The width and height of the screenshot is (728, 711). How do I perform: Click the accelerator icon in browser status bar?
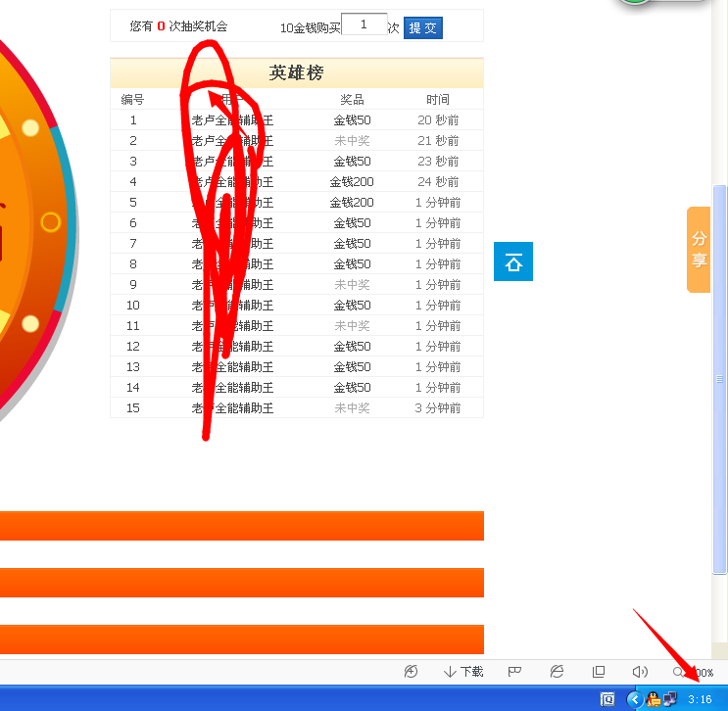pyautogui.click(x=411, y=672)
